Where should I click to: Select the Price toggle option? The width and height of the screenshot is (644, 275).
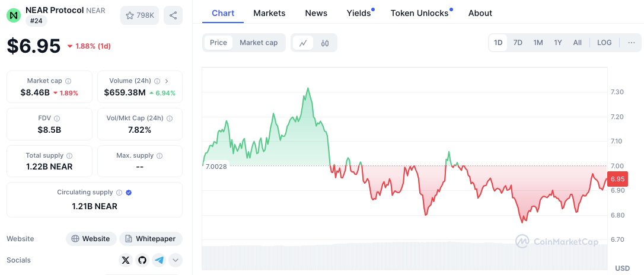point(218,43)
